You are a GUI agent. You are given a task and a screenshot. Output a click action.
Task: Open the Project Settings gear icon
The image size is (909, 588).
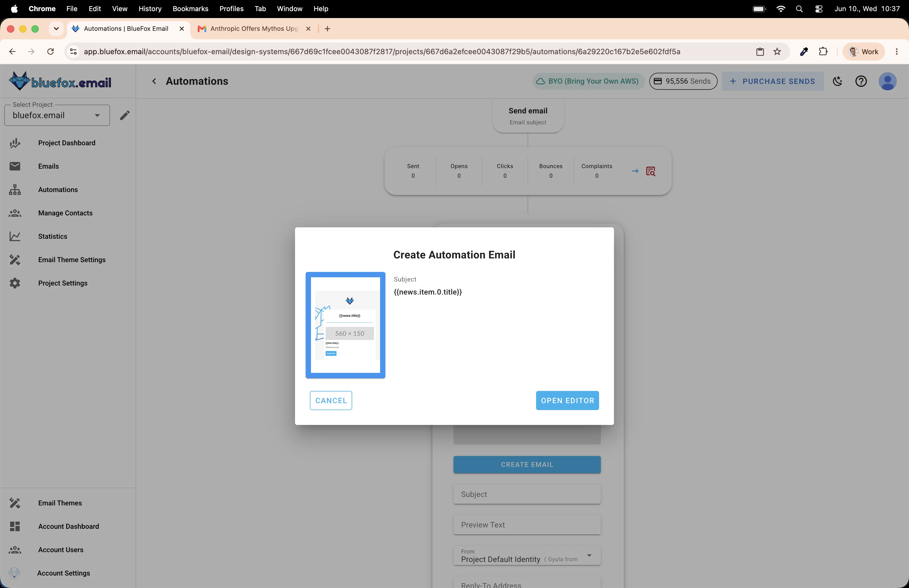15,283
